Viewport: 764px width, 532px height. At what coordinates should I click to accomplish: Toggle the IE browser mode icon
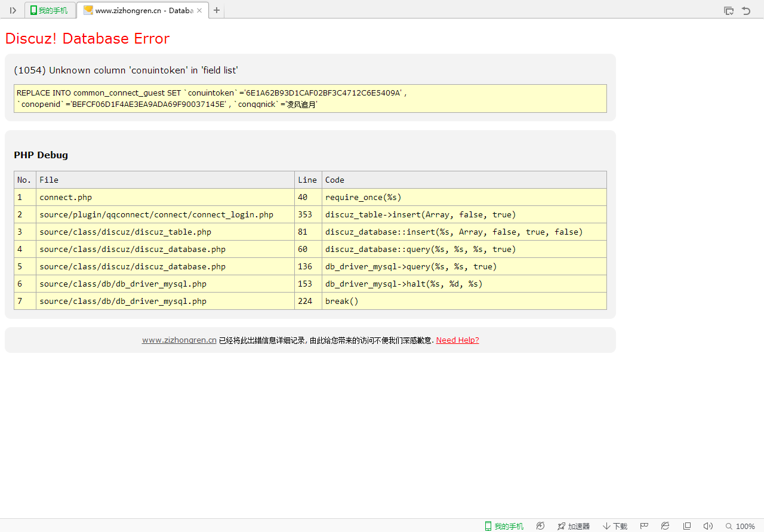666,526
